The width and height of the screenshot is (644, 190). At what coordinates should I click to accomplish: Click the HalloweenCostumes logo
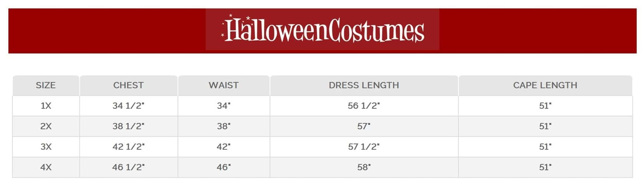coord(323,30)
